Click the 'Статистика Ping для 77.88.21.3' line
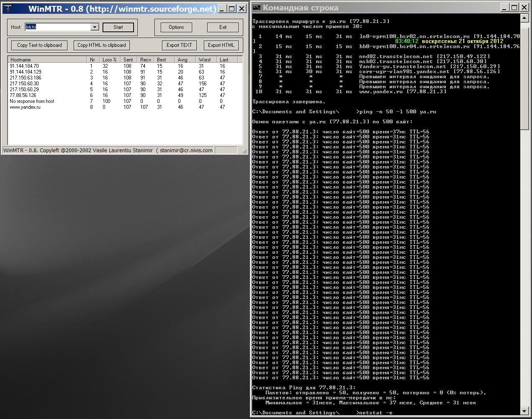532x419 pixels. point(304,388)
